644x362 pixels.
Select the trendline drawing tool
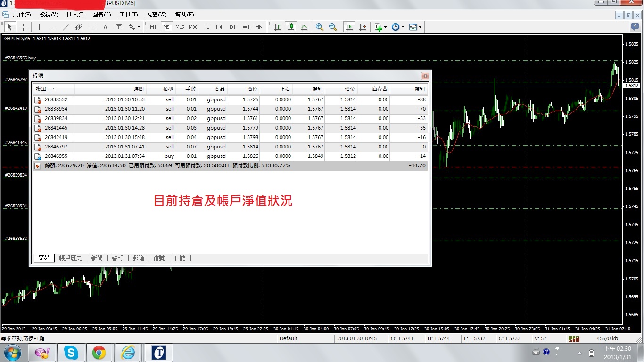click(x=66, y=27)
